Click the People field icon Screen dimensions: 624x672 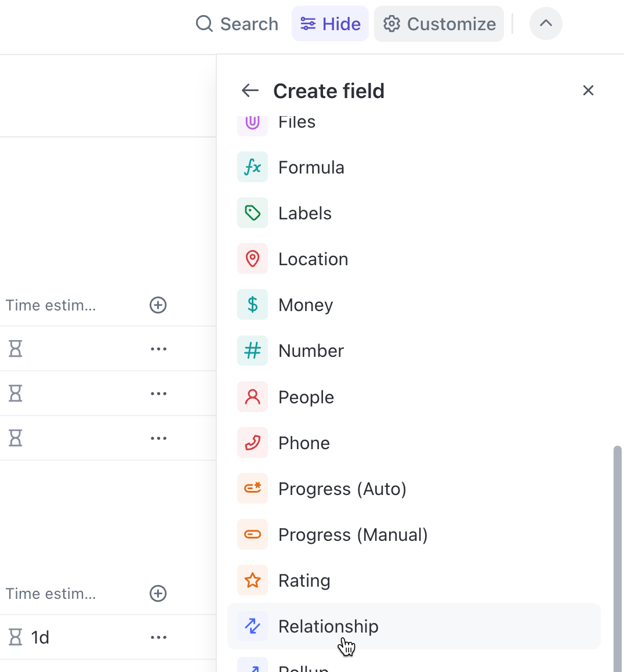pyautogui.click(x=252, y=397)
